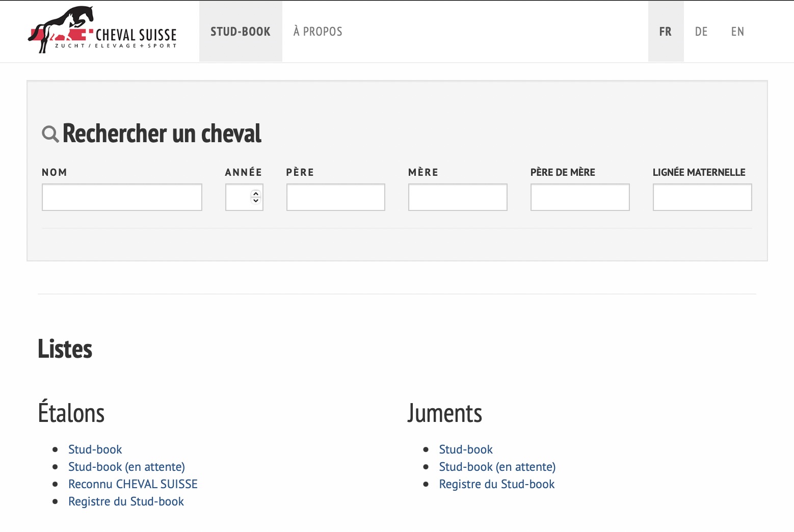The image size is (794, 532).
Task: Open Juments Registre du Stud-book link
Action: point(497,484)
